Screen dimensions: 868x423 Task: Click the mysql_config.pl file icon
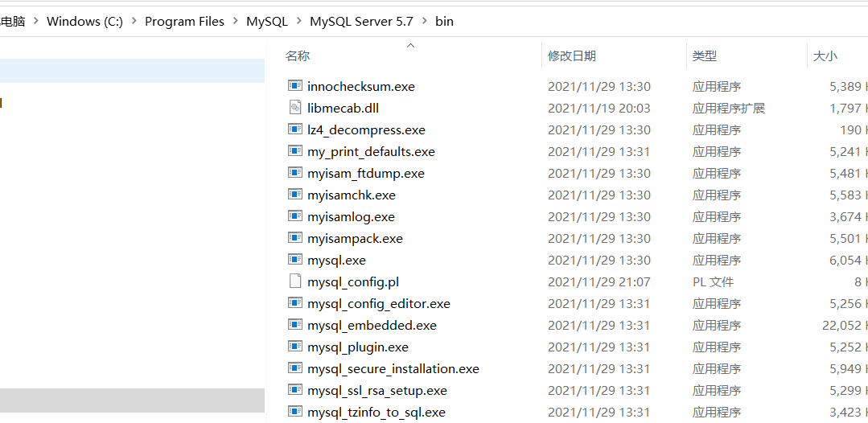[x=295, y=281]
